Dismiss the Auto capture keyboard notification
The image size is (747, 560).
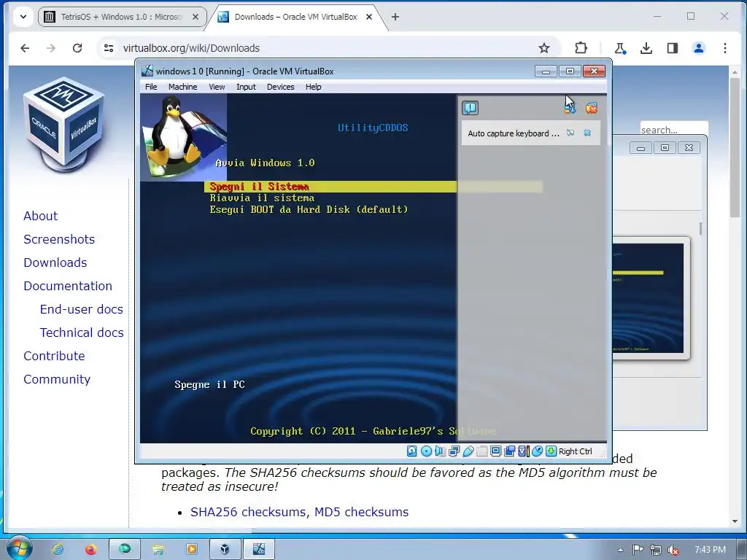[587, 133]
